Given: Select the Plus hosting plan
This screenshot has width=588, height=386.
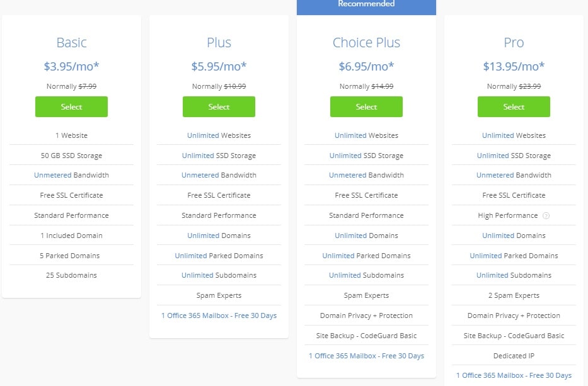Looking at the screenshot, I should [219, 107].
